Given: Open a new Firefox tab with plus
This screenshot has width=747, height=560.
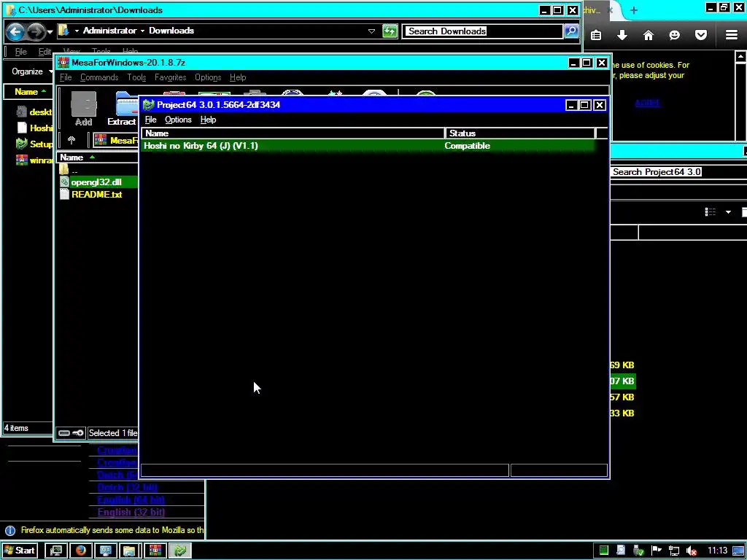Looking at the screenshot, I should 634,10.
